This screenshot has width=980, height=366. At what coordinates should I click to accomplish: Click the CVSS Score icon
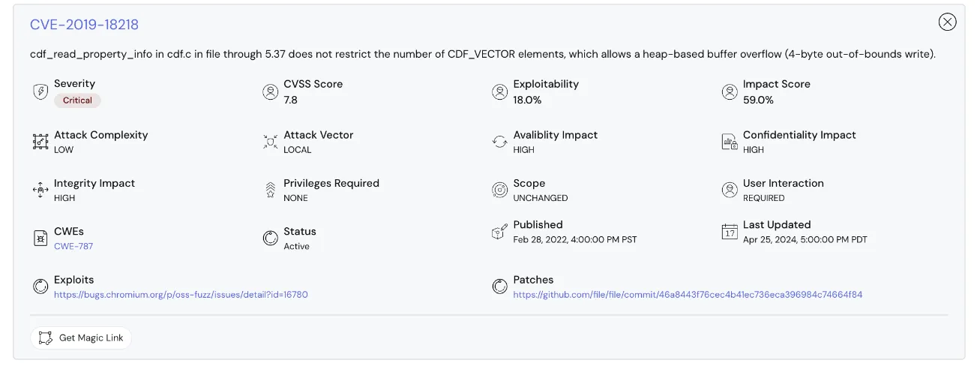[270, 91]
